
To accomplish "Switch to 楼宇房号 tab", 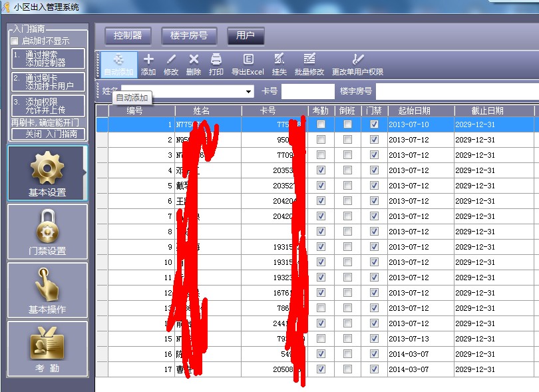I will click(189, 35).
